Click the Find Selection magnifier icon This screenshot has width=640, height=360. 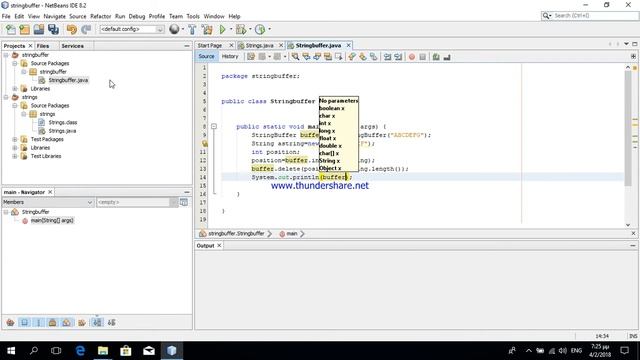pyautogui.click(x=295, y=57)
